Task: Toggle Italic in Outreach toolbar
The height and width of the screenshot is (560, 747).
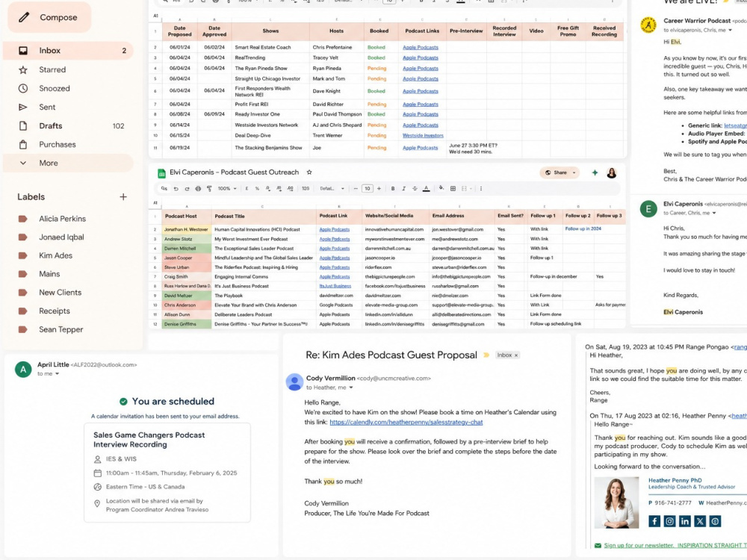Action: click(x=404, y=189)
